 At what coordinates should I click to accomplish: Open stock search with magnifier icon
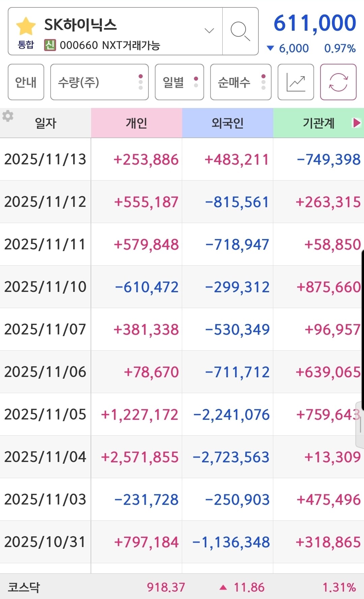[x=240, y=31]
